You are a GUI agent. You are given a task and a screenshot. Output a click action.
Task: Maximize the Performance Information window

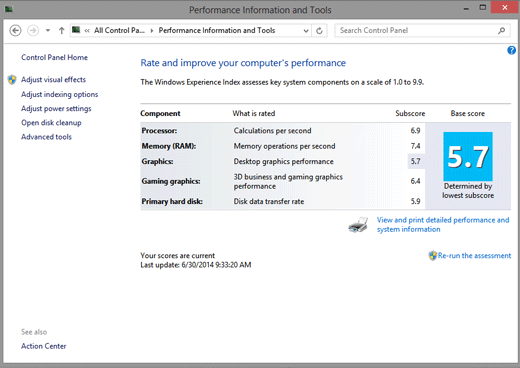483,8
